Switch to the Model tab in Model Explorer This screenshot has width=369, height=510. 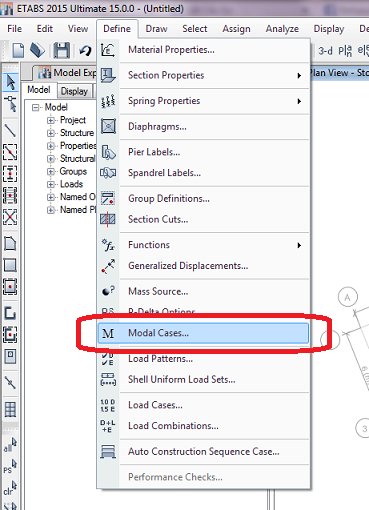(39, 90)
